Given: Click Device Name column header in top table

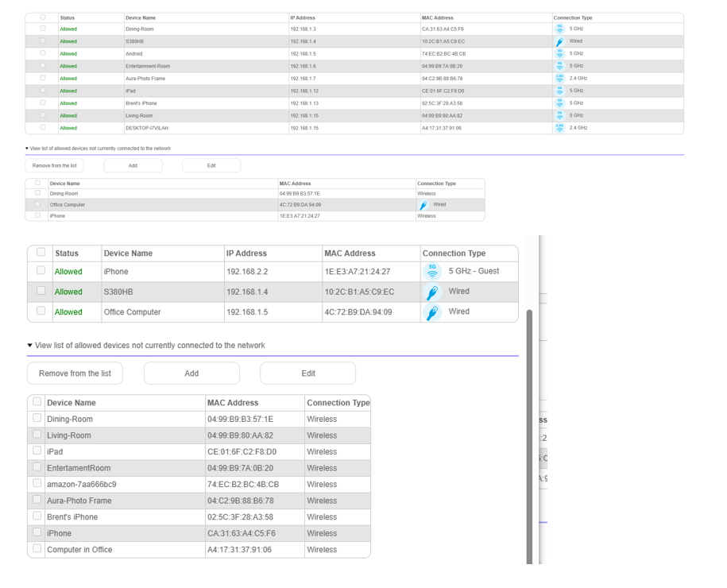Looking at the screenshot, I should 140,17.
